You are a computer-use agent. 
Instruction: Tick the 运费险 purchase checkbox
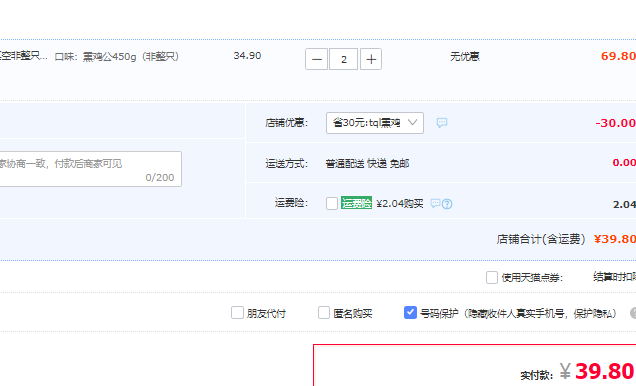coord(332,203)
